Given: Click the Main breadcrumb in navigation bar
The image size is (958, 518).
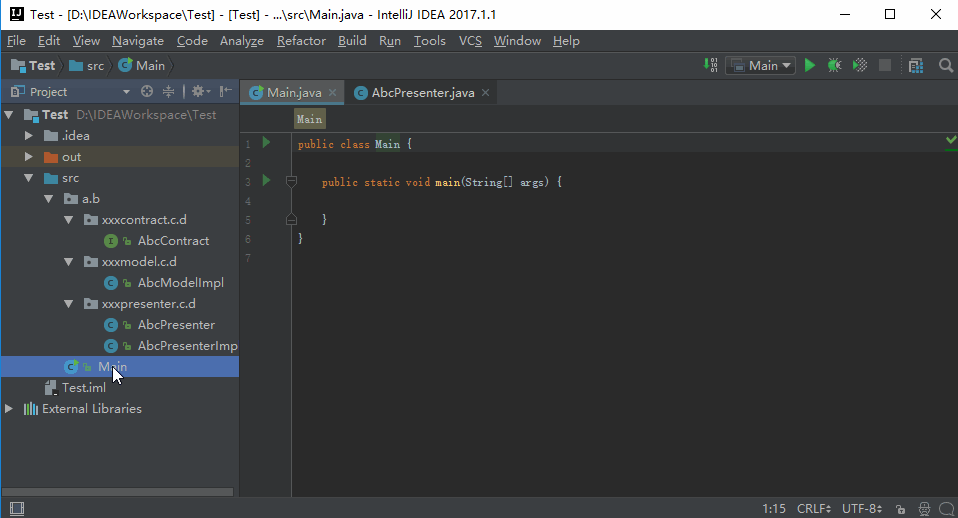Looking at the screenshot, I should pos(142,65).
